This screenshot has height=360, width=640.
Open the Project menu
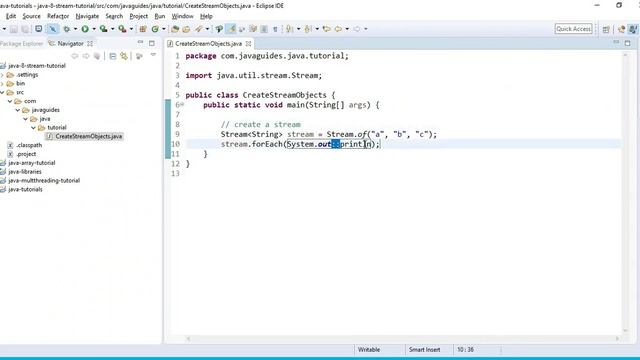[138, 16]
